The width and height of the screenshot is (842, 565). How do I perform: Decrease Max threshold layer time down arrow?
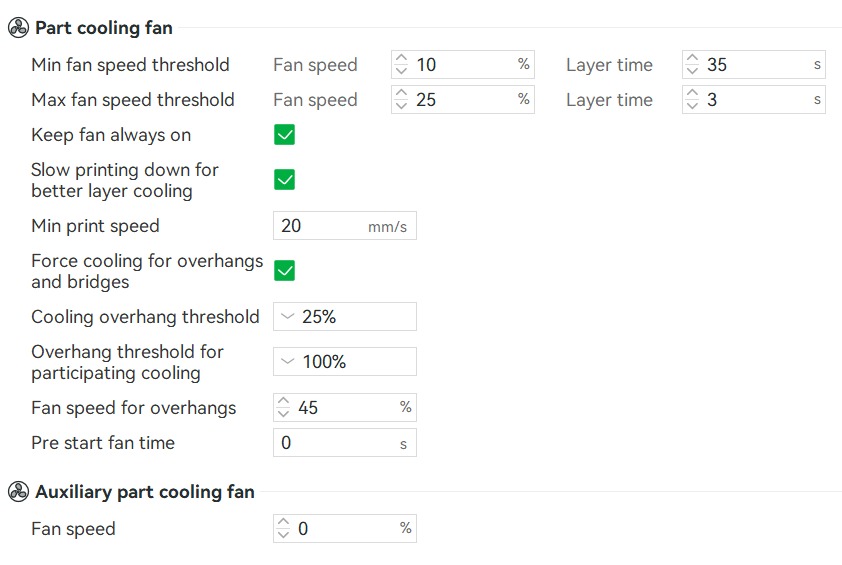pos(692,105)
